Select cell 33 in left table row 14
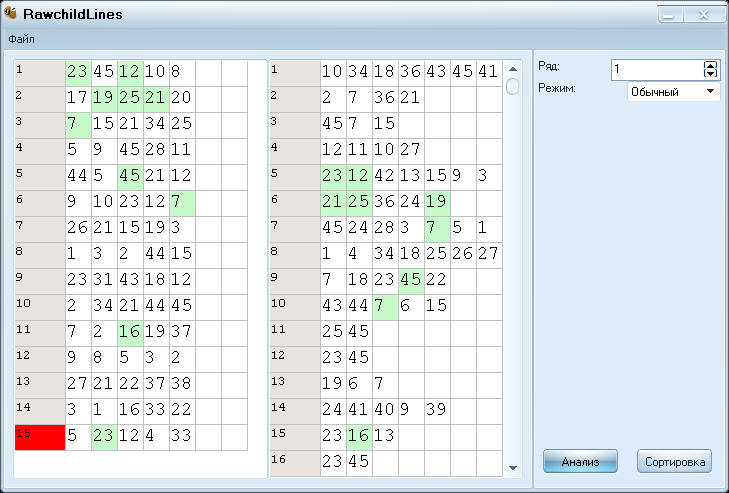 pyautogui.click(x=156, y=412)
